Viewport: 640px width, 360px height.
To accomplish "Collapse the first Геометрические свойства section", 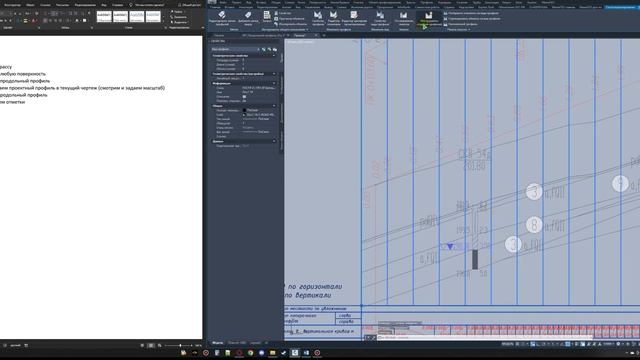I will click(274, 56).
